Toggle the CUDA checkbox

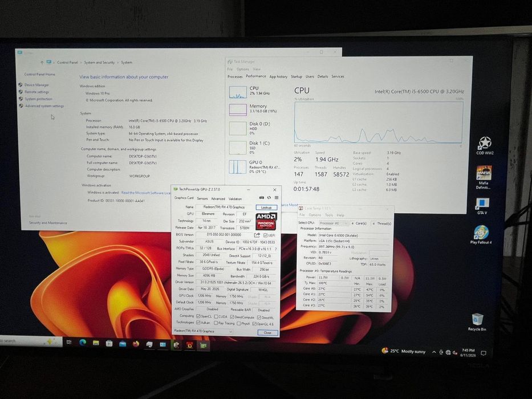click(216, 316)
